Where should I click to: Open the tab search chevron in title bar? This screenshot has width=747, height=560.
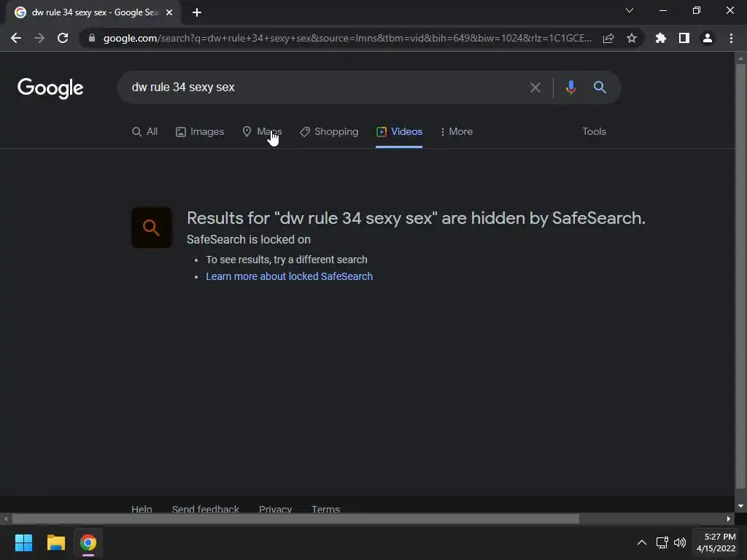coord(630,10)
